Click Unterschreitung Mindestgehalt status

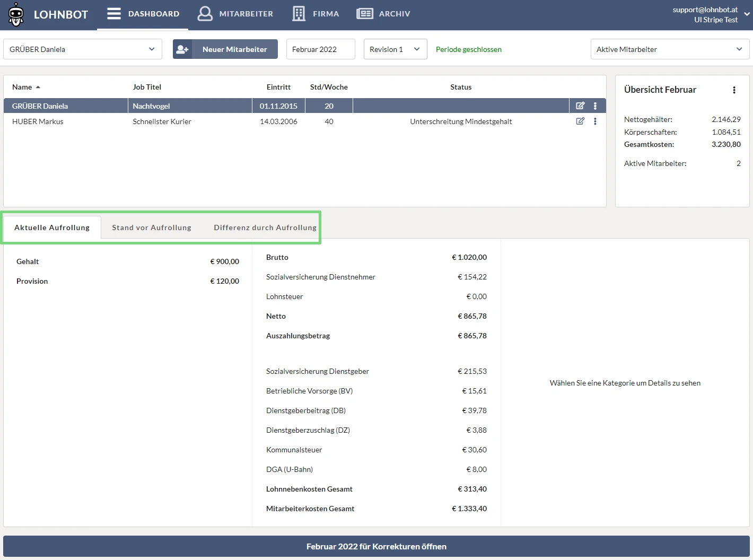click(x=461, y=121)
